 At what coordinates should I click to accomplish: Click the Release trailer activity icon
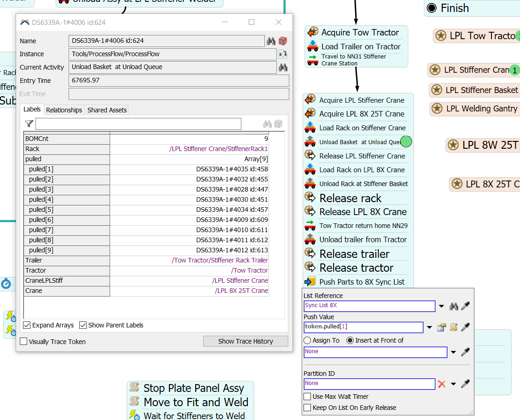coord(310,253)
